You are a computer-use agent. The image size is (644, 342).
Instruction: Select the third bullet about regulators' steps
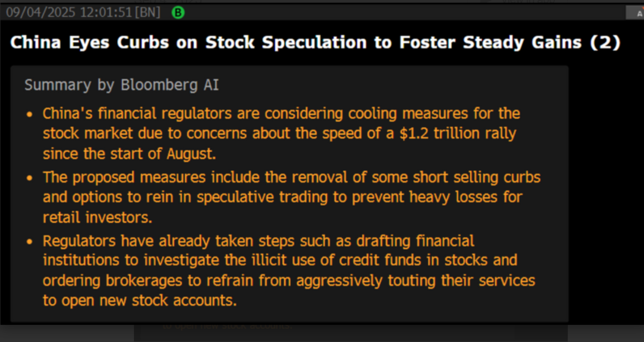coord(288,270)
